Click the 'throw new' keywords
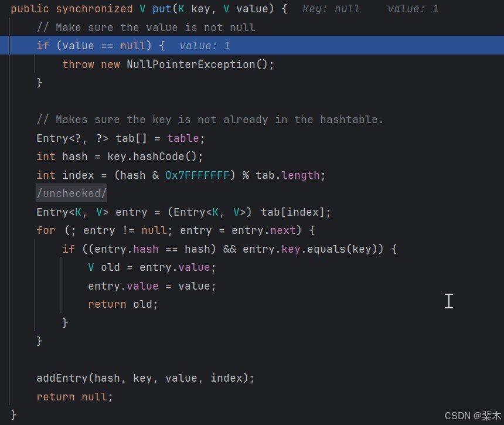The image size is (504, 425). pos(91,64)
